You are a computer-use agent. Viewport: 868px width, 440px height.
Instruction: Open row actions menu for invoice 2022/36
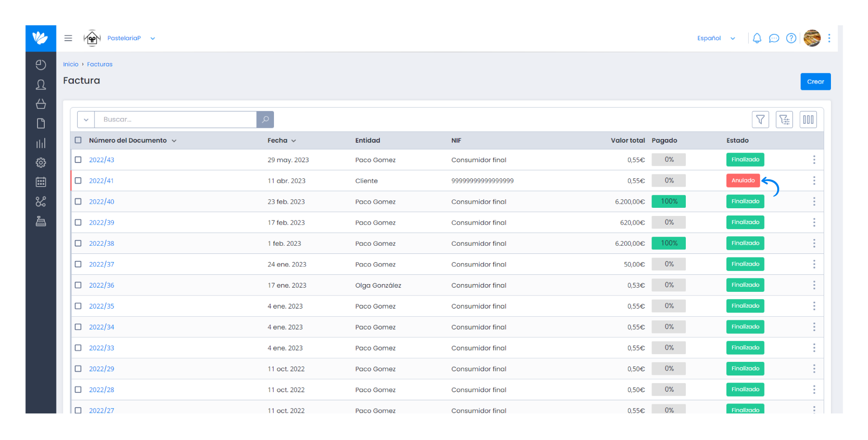pyautogui.click(x=814, y=285)
